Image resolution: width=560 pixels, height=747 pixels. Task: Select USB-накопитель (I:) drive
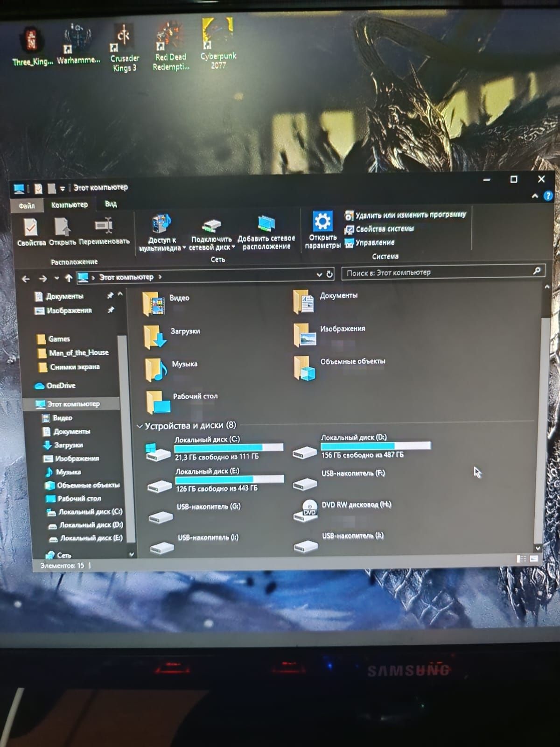[x=194, y=543]
